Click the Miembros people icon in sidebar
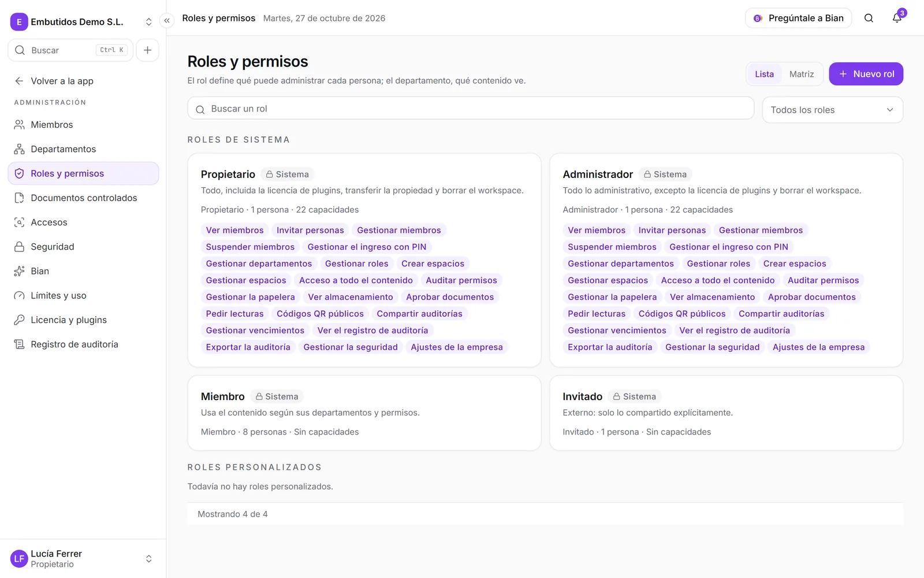 tap(19, 125)
